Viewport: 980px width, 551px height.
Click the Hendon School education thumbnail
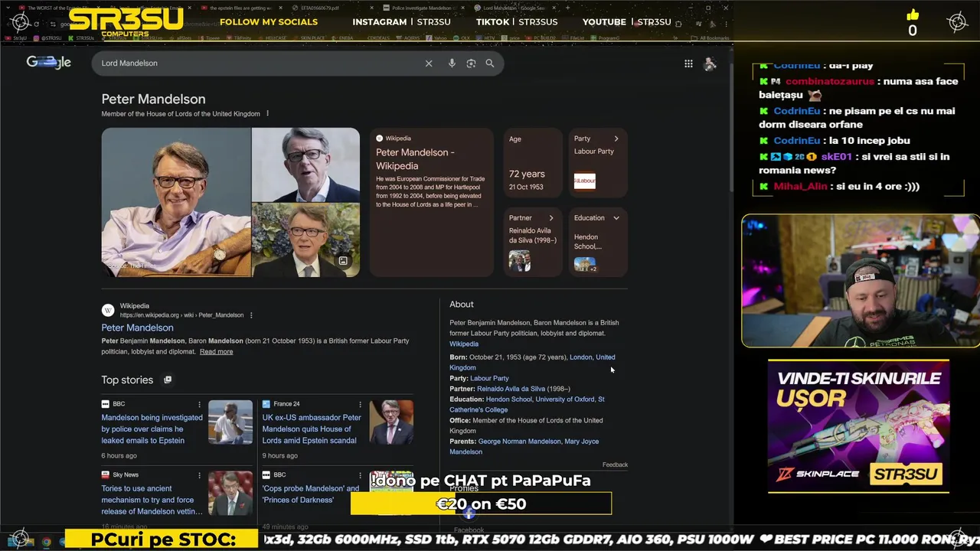585,263
